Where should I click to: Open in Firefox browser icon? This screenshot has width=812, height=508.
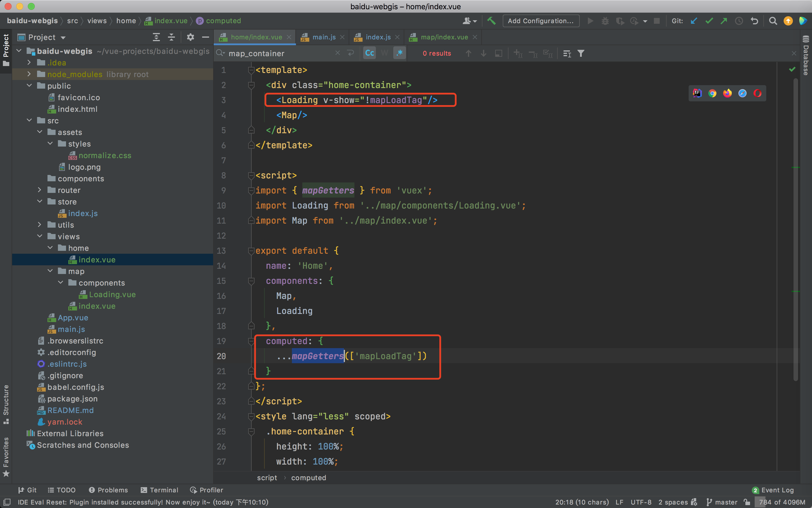727,93
